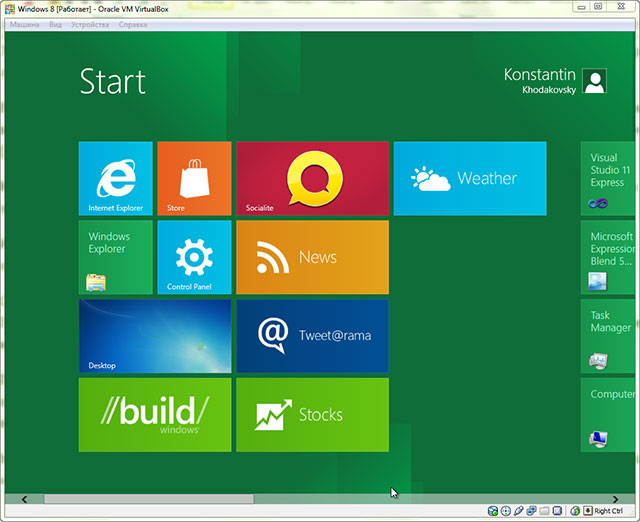Open the Computer tile
This screenshot has width=640, height=522.
608,415
